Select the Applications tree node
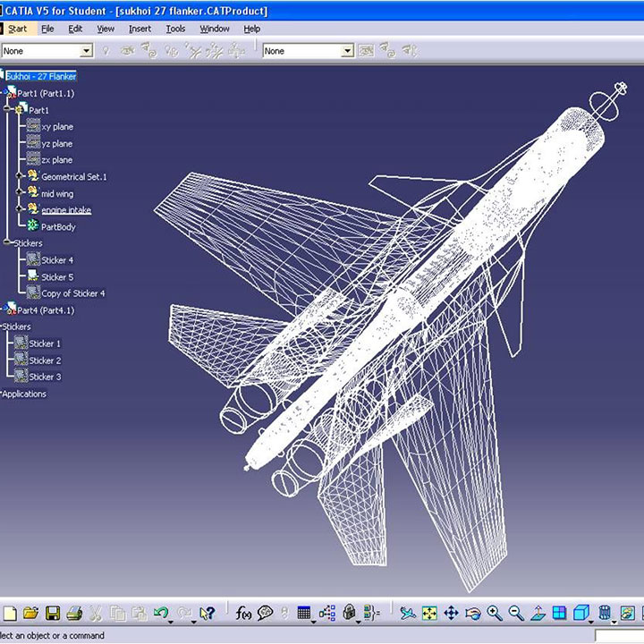The image size is (644, 644). pyautogui.click(x=24, y=394)
